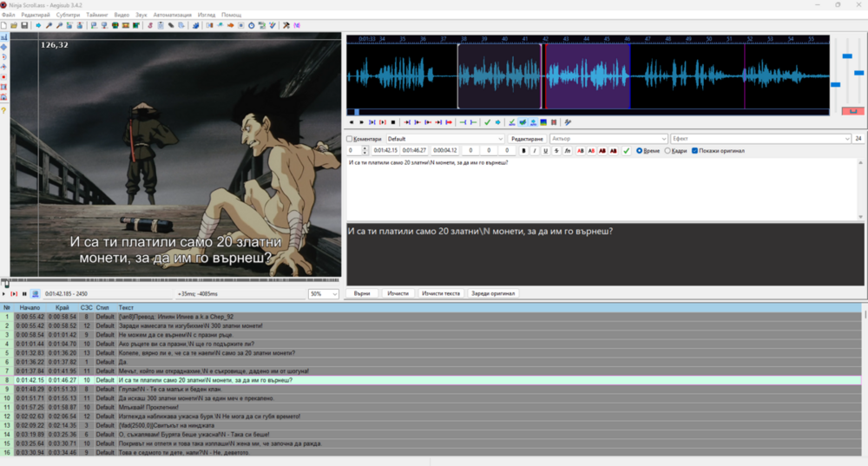Open Automation manager purple icon
This screenshot has height=466, width=868.
point(297,25)
